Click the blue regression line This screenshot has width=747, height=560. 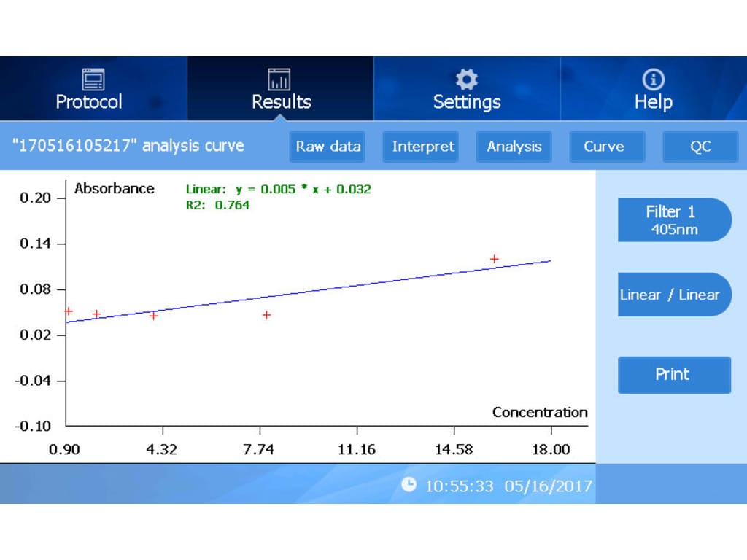(x=365, y=283)
